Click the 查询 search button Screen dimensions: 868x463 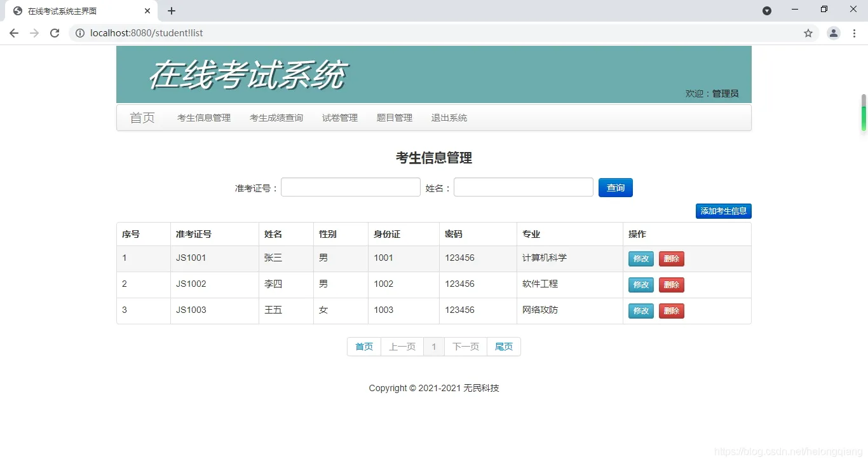coord(616,188)
